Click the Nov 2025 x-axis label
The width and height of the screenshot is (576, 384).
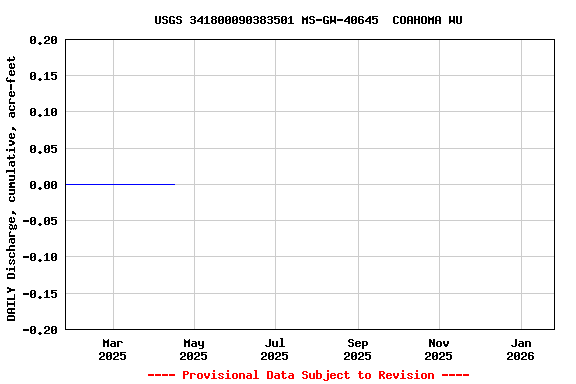pos(439,349)
